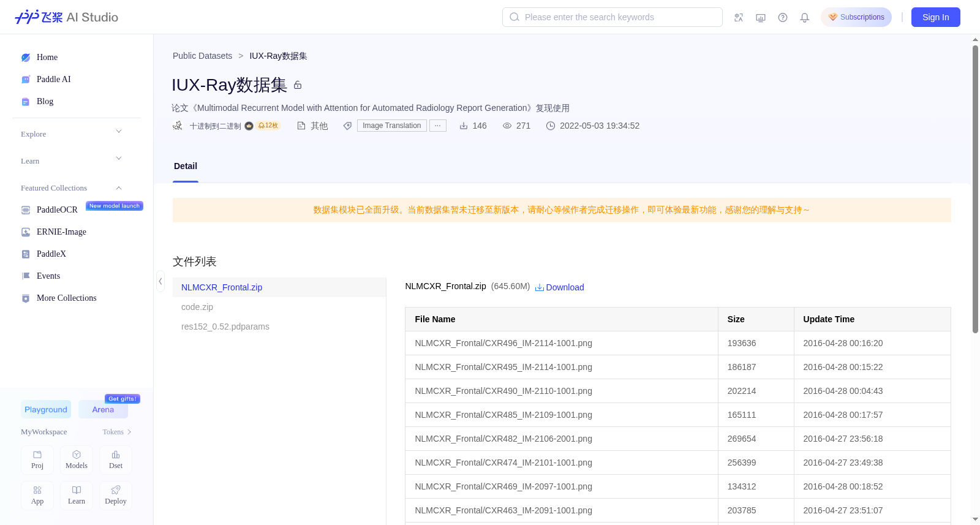Click the page vertical scrollbar thumb
The image size is (980, 525).
pos(976,189)
